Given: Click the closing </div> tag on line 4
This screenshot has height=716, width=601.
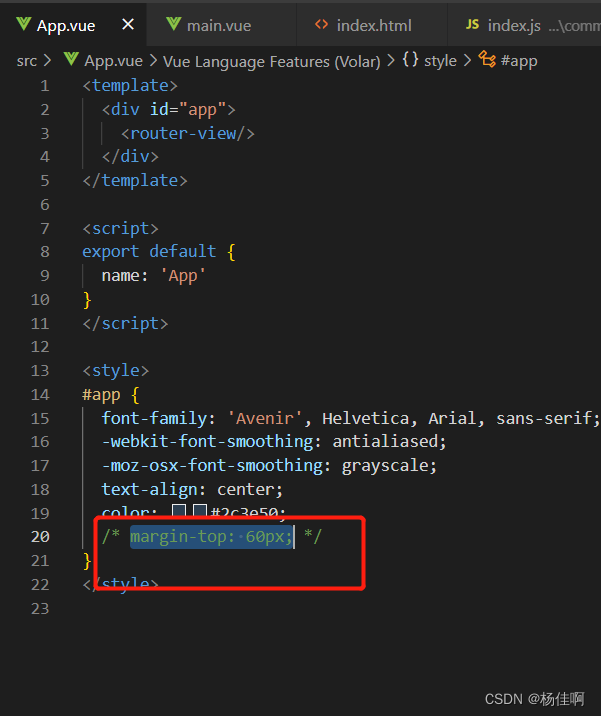Looking at the screenshot, I should (130, 157).
